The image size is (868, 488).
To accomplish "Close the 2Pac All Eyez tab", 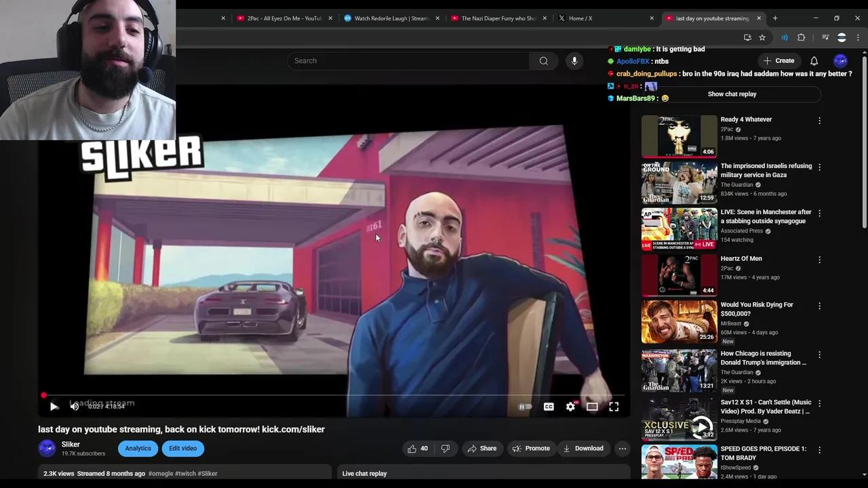I will click(x=330, y=18).
